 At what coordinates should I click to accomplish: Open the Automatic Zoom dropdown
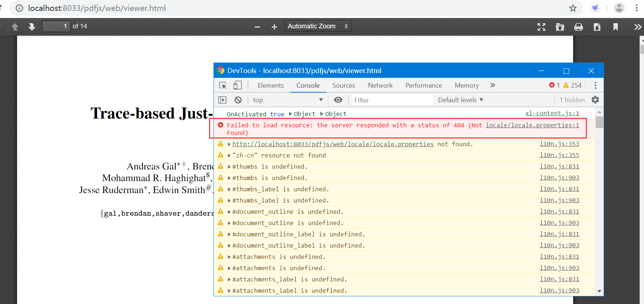point(317,26)
